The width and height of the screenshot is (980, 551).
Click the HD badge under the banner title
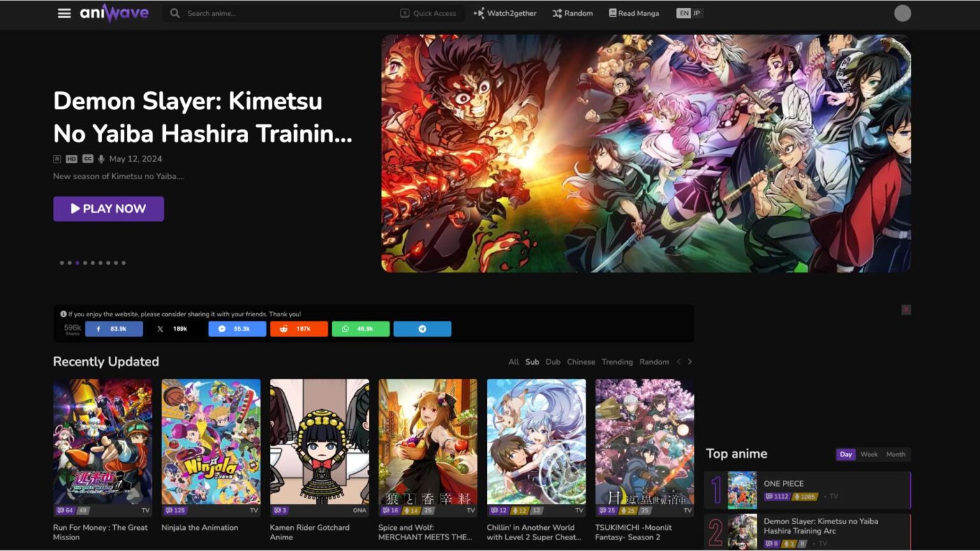tap(71, 159)
